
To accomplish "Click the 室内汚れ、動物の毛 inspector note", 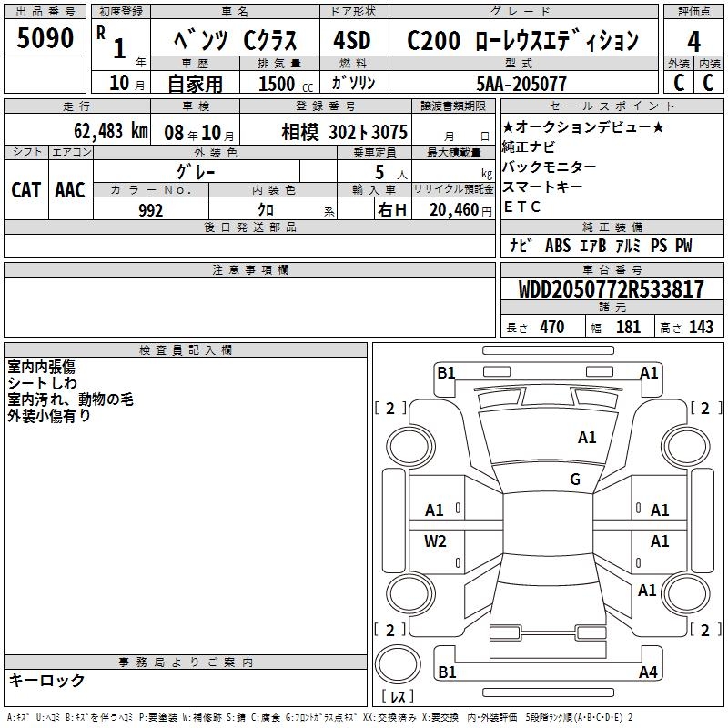I will [71, 399].
